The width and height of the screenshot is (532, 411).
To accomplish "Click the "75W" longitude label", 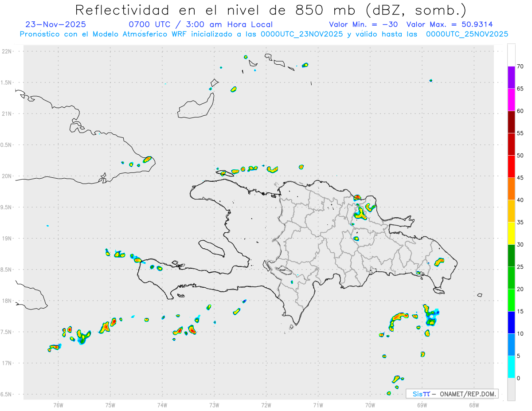I will 110,405.
